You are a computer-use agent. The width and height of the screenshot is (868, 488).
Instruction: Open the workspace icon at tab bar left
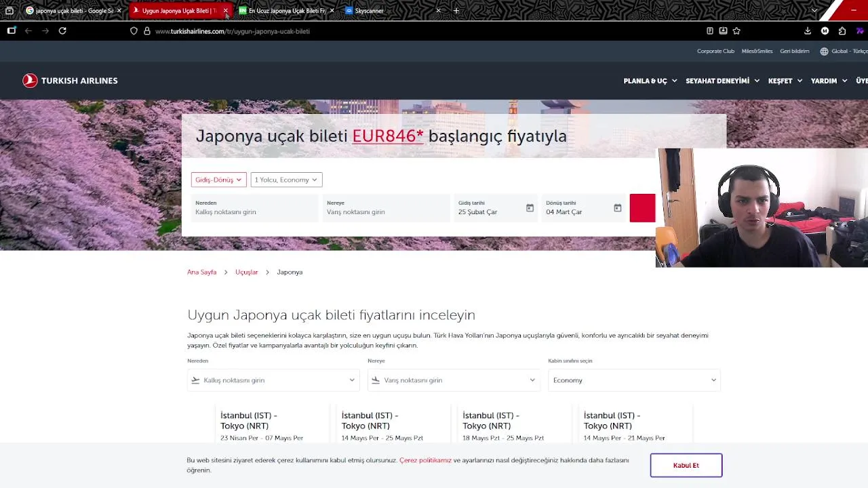click(x=9, y=10)
